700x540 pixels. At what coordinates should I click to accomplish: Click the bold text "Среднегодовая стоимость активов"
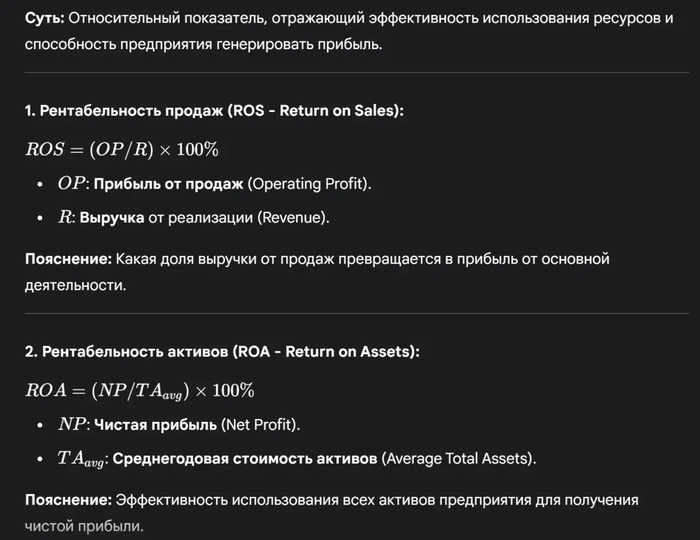246,458
